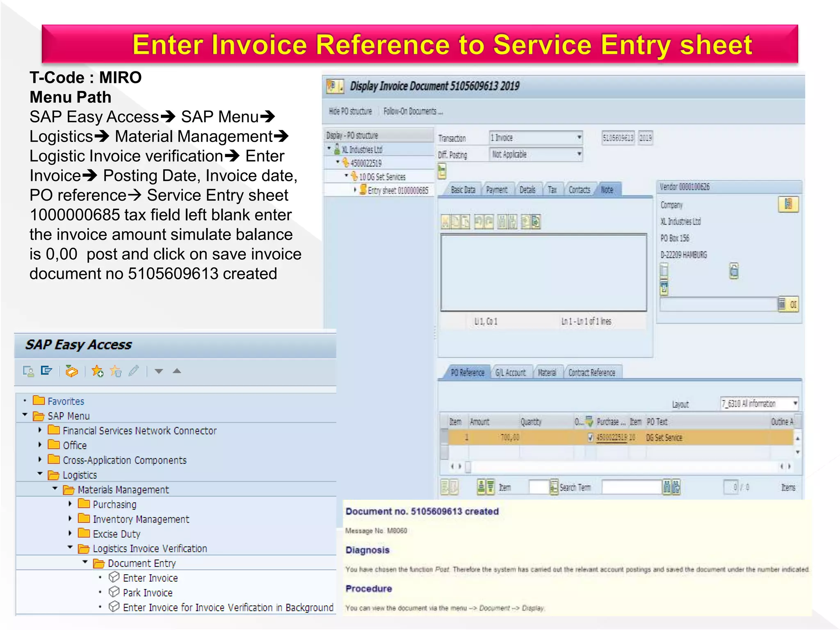Click the SAP Menu icon in Easy Access toolbar
Screen dimensions: 840x630
point(46,371)
